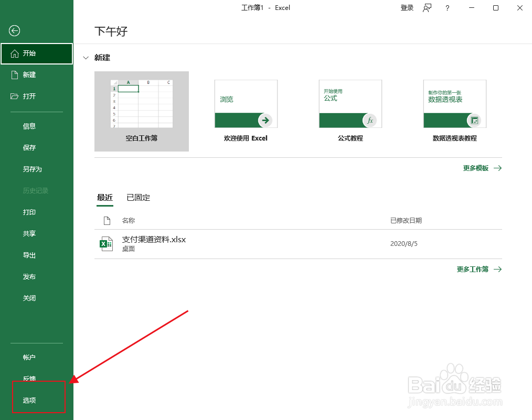Switch to the 已固定 tab

139,198
